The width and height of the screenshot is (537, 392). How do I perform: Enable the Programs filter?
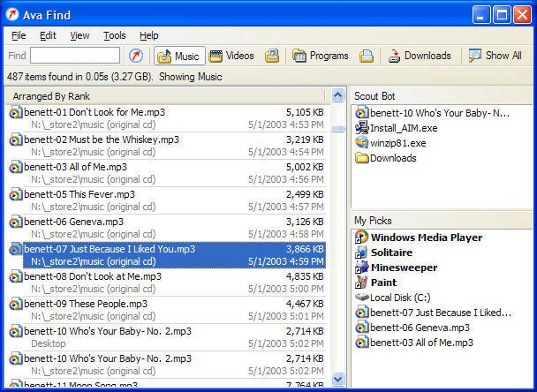321,56
